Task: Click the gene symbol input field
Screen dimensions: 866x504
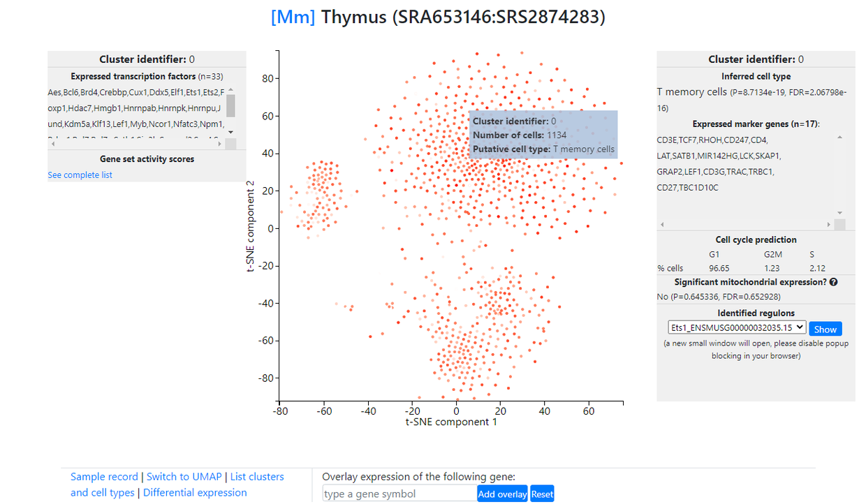Action: click(399, 494)
